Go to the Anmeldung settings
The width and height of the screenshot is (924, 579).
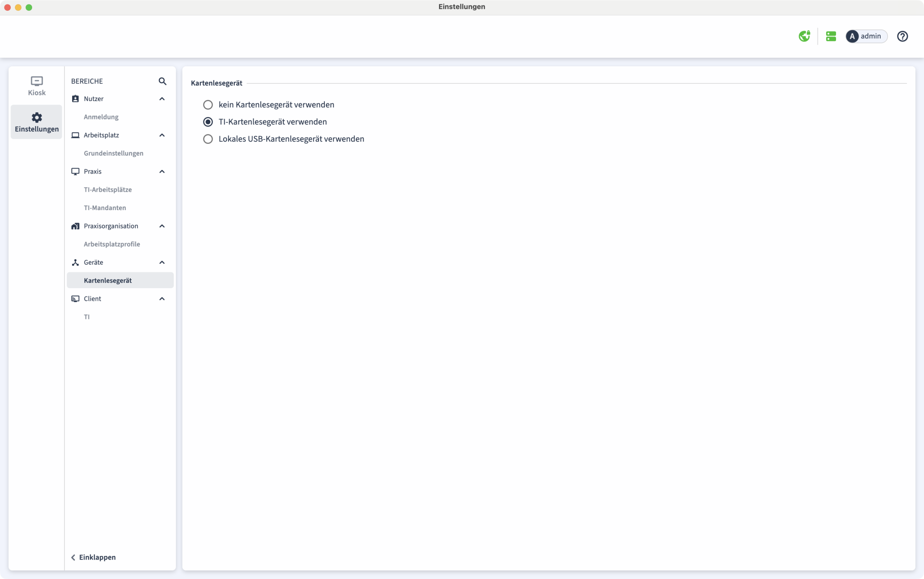[x=101, y=117]
